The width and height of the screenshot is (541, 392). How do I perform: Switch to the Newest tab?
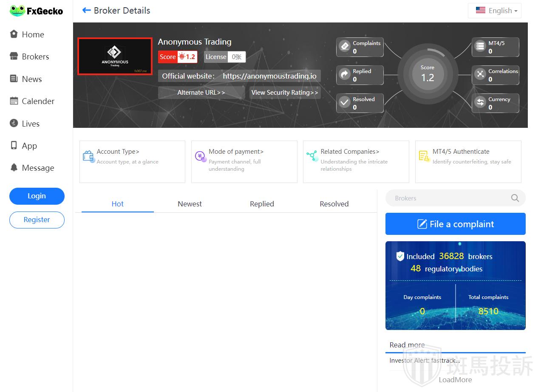(190, 204)
